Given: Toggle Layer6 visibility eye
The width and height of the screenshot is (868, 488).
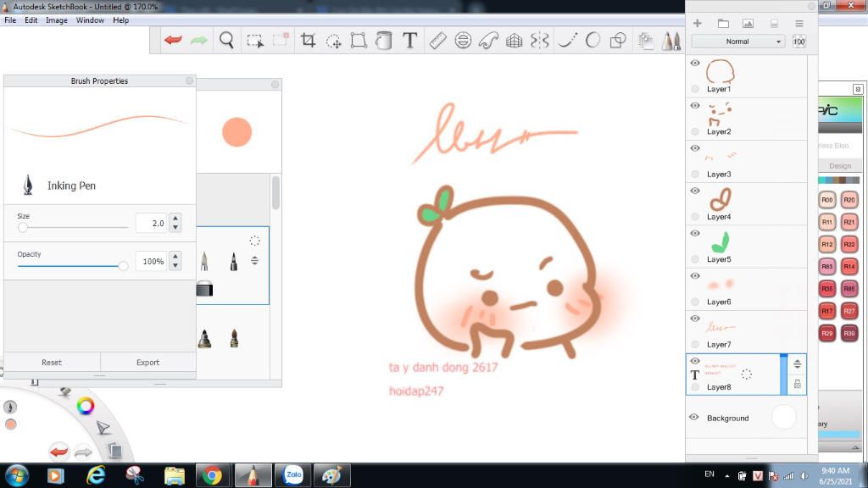Looking at the screenshot, I should pos(695,276).
